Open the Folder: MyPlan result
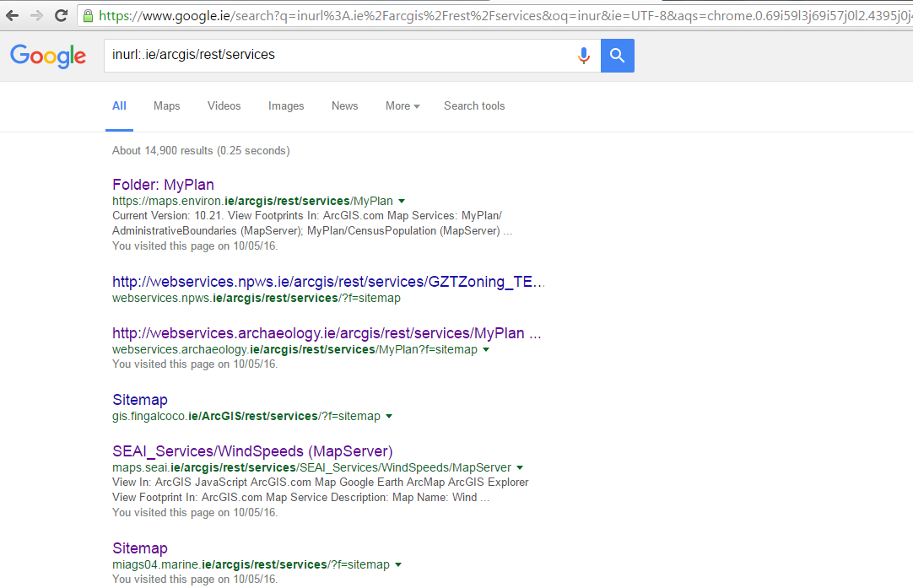Screen dimensions: 913x588 click(x=163, y=185)
